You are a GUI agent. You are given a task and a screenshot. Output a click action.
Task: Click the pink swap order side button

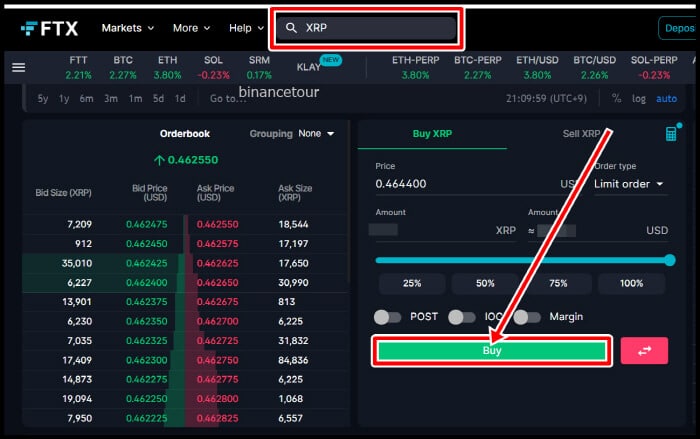pos(644,351)
